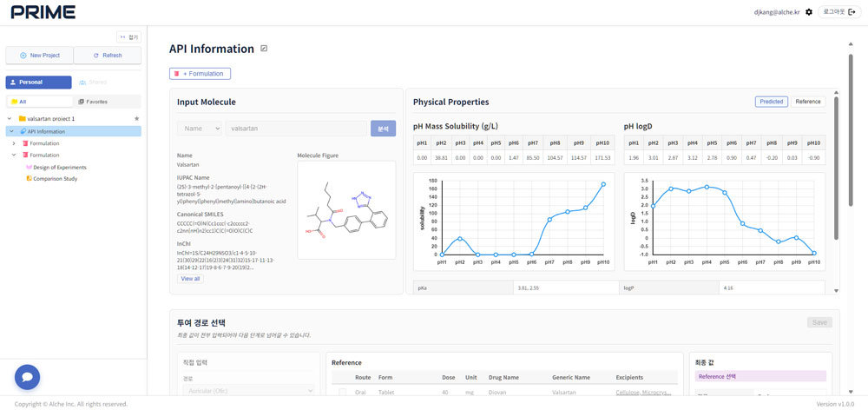Collapse the valsartan project 1 folder
The height and width of the screenshot is (410, 868).
click(10, 118)
